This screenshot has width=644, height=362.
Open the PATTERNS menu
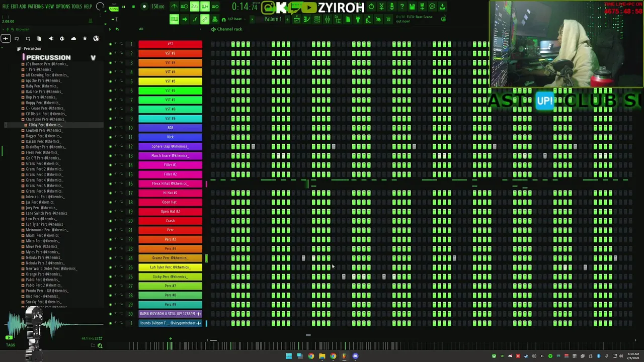pyautogui.click(x=36, y=7)
